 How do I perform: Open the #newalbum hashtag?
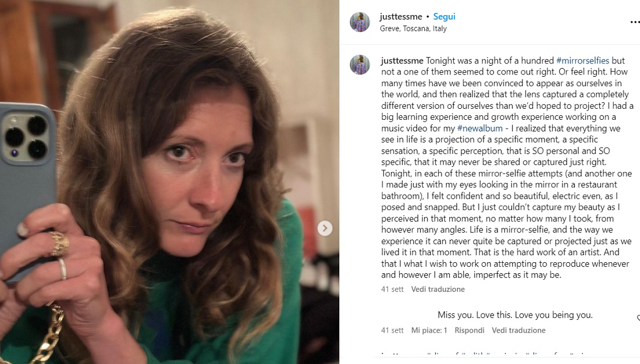point(480,129)
